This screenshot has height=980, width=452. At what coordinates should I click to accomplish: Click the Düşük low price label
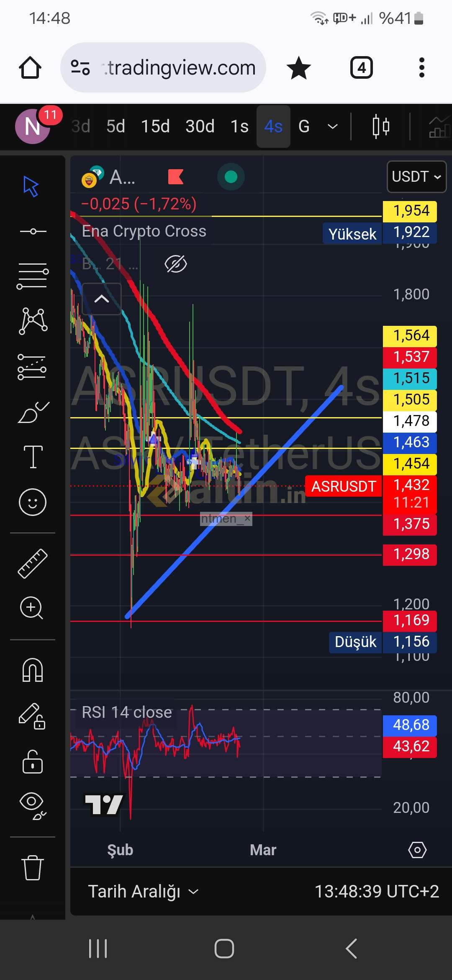coord(355,642)
